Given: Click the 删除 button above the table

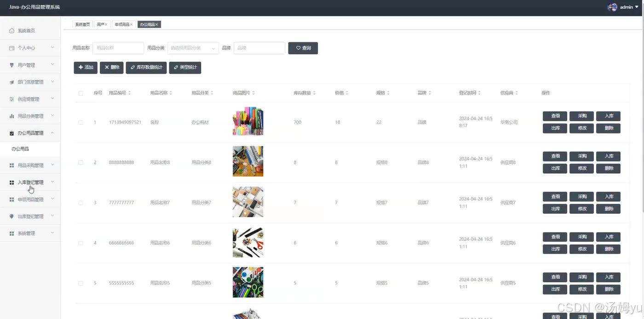Looking at the screenshot, I should pos(111,67).
